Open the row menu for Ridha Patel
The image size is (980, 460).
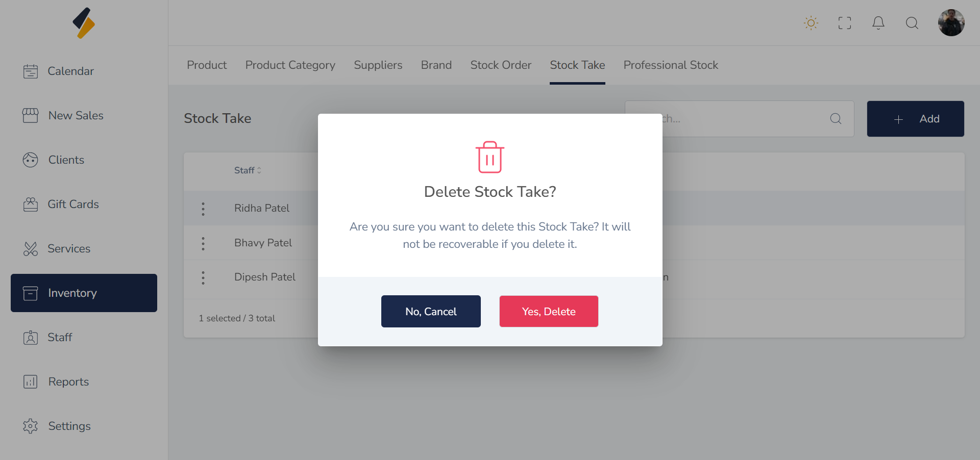tap(203, 209)
